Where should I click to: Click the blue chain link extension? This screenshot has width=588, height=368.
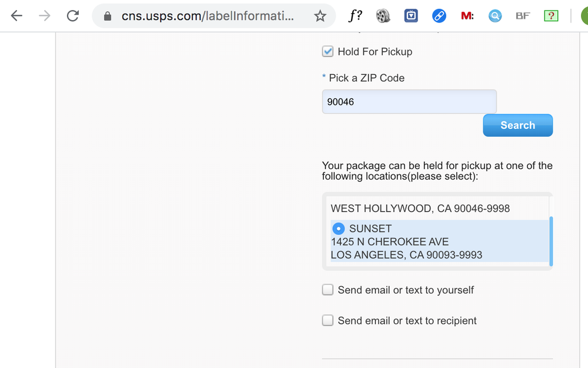click(x=439, y=16)
